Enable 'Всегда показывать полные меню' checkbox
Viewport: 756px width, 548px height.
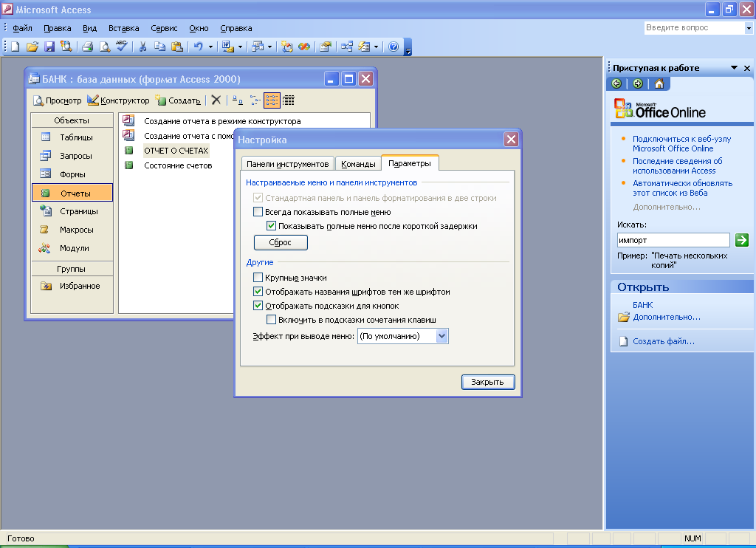(258, 212)
